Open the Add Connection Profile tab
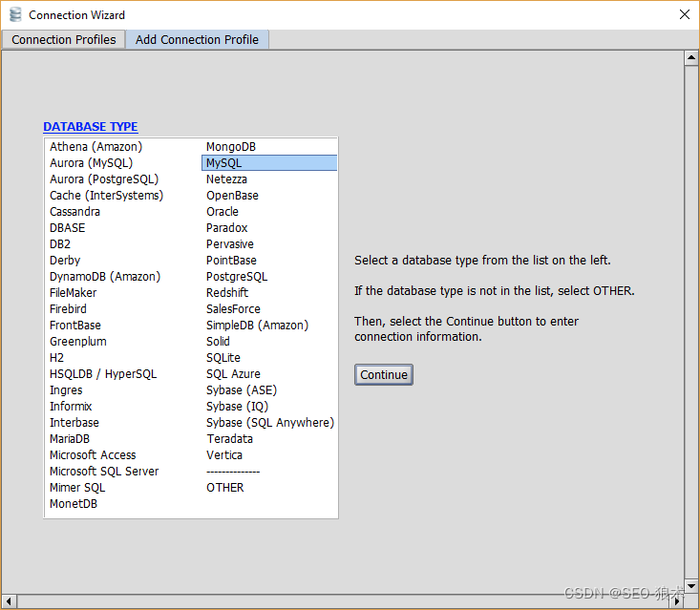Image resolution: width=700 pixels, height=610 pixels. point(197,40)
